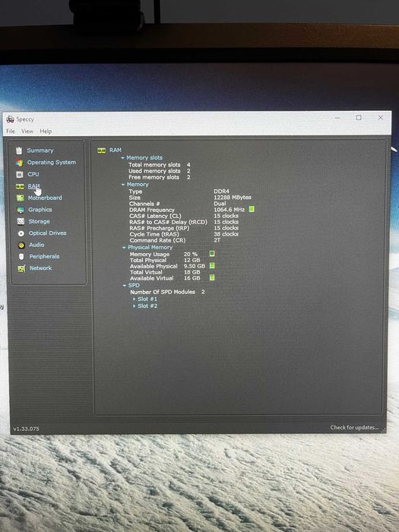Switch to the Motherboard section
399x532 pixels.
45,198
